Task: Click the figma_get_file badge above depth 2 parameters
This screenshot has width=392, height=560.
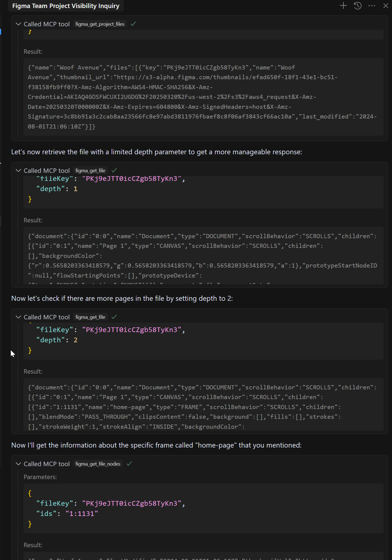Action: [x=90, y=317]
